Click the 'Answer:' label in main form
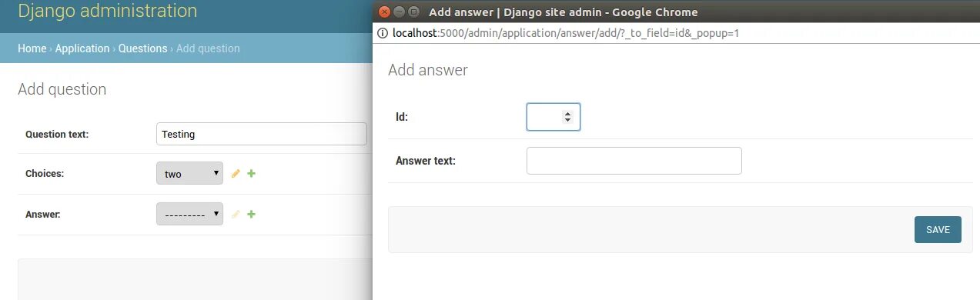The image size is (980, 300). coord(43,214)
